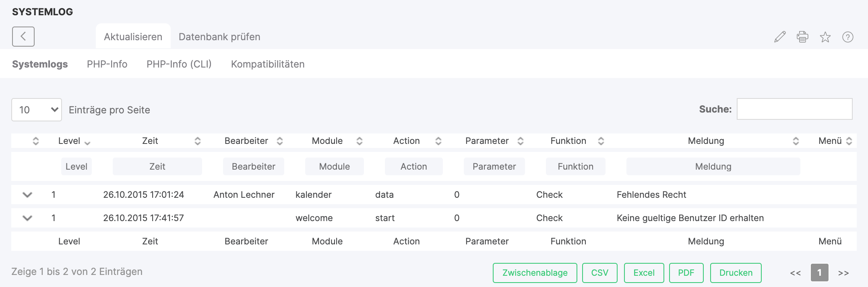Viewport: 868px width, 287px height.
Task: Mark page as favorite with star icon
Action: 825,37
